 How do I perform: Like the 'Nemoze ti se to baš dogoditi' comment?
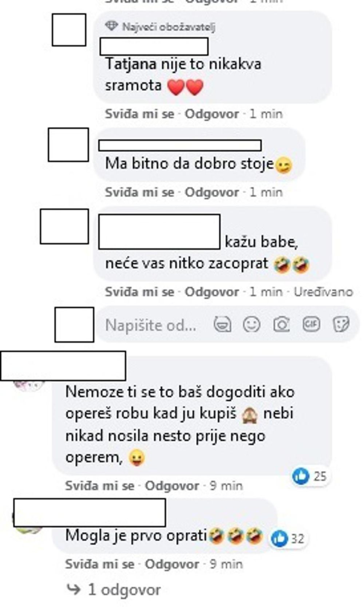click(x=100, y=486)
